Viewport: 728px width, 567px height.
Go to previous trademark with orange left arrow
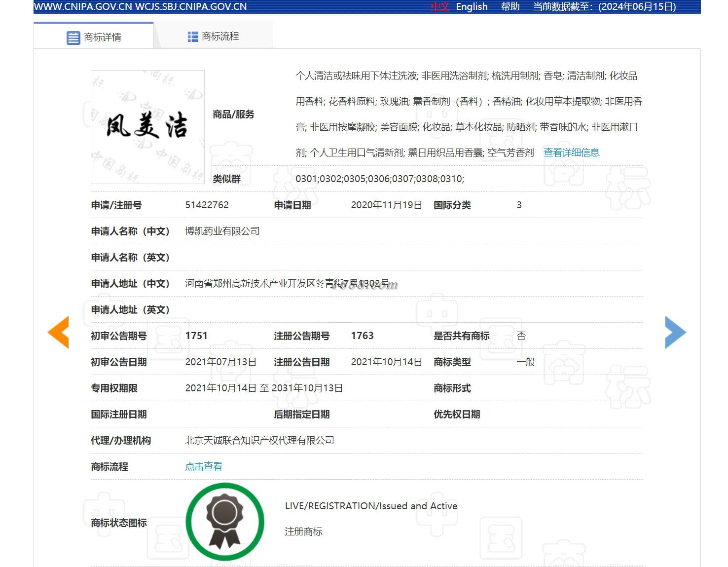point(58,333)
